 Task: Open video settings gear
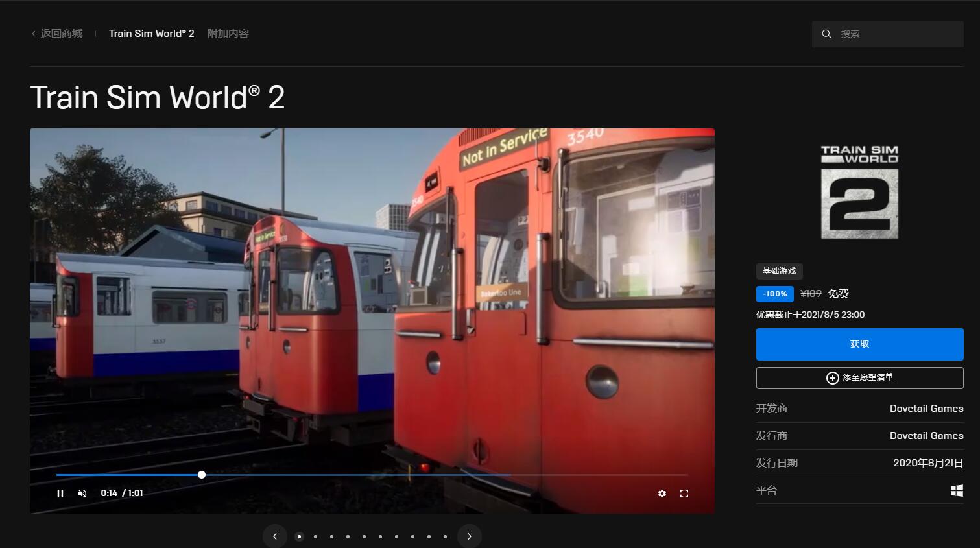pos(662,494)
